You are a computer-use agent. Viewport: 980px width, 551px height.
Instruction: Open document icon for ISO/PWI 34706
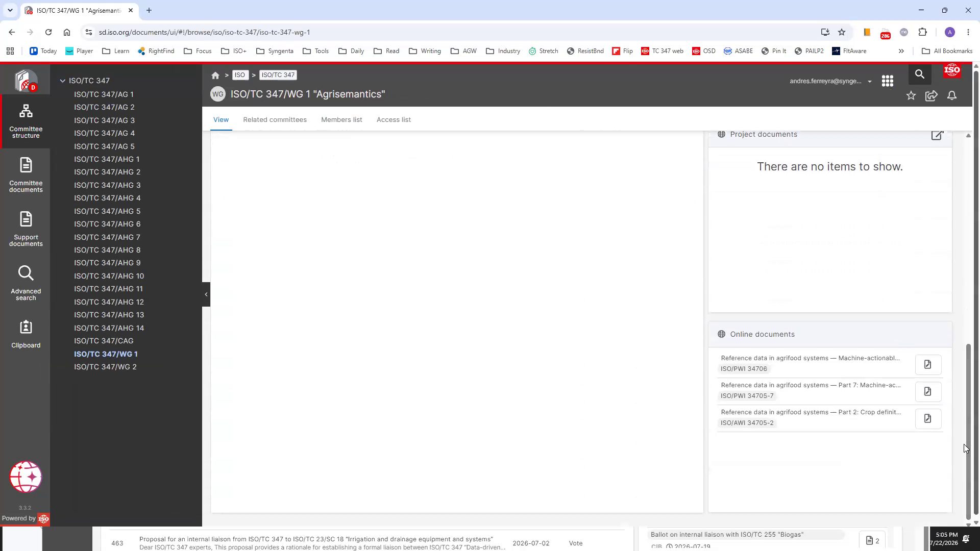(928, 364)
